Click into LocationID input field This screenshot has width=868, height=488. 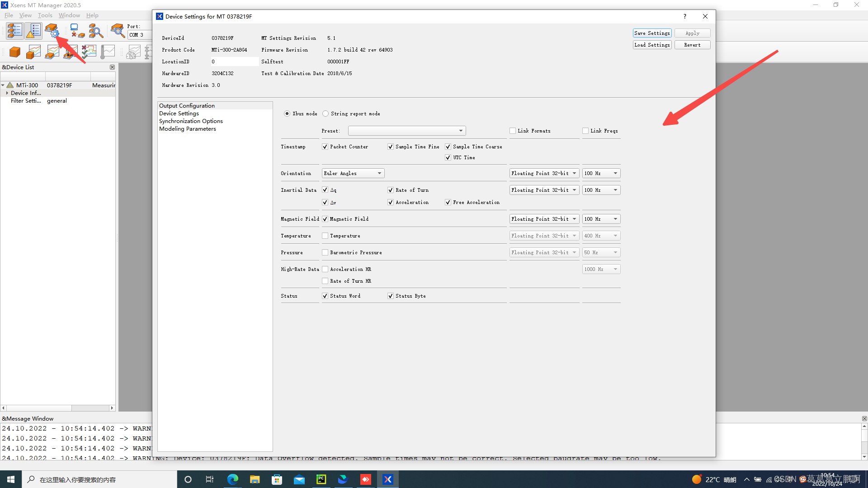click(x=234, y=62)
